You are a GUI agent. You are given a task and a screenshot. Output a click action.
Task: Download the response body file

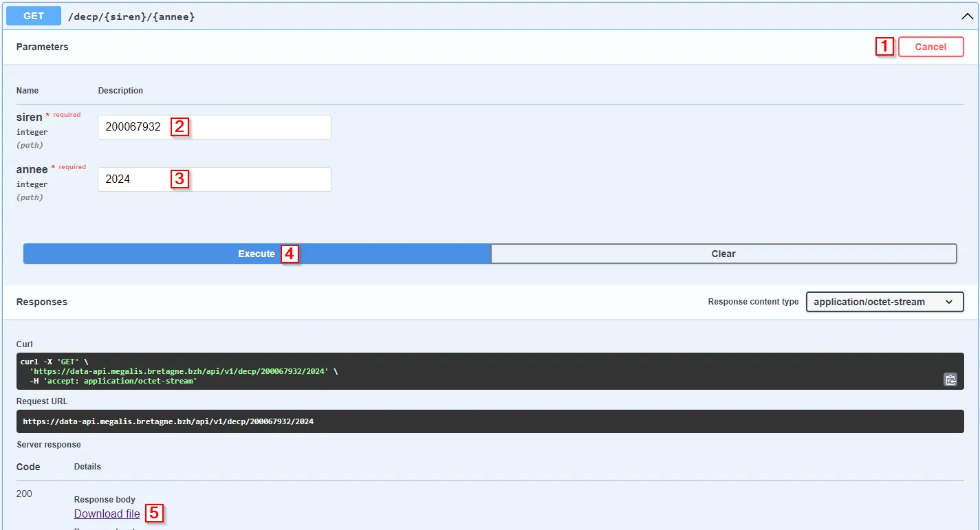(x=107, y=514)
